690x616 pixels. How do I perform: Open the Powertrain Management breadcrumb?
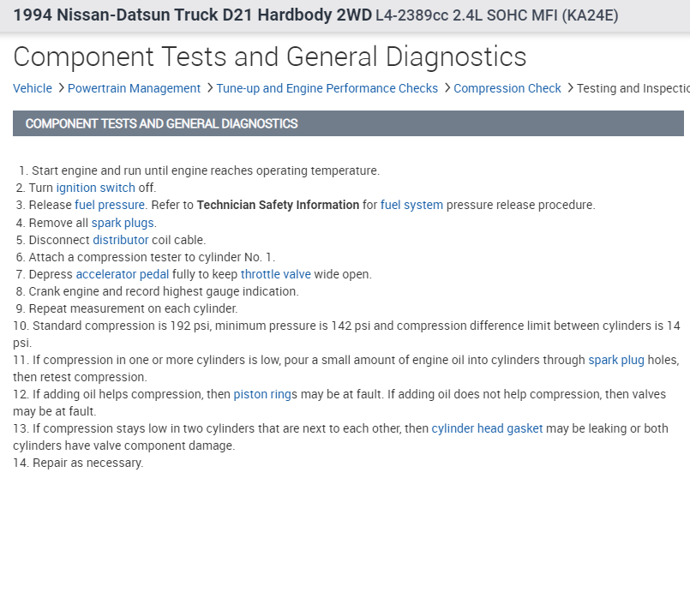coord(134,88)
